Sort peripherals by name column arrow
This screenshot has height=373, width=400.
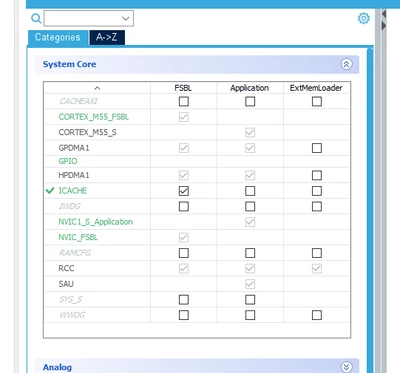97,88
